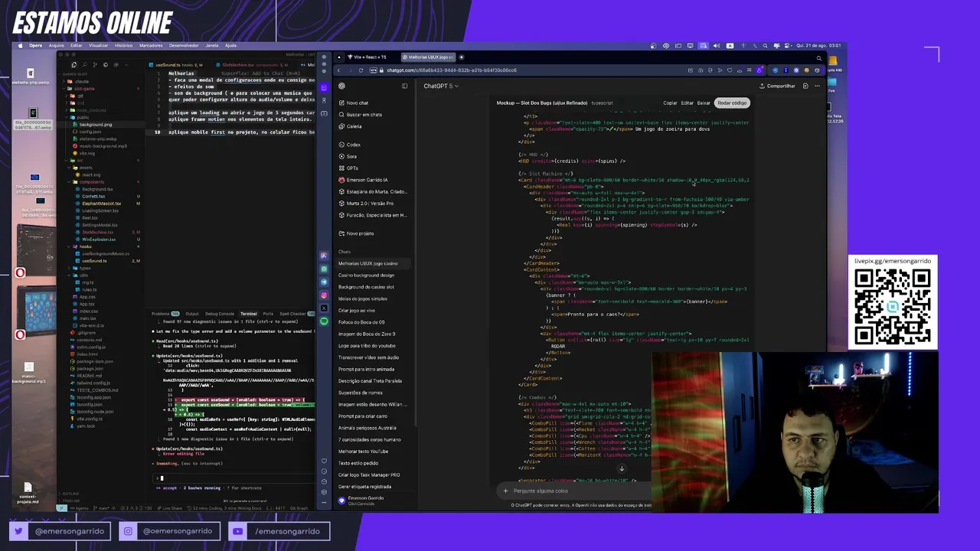The width and height of the screenshot is (980, 551).
Task: Click Baixar above the code block
Action: pos(704,103)
